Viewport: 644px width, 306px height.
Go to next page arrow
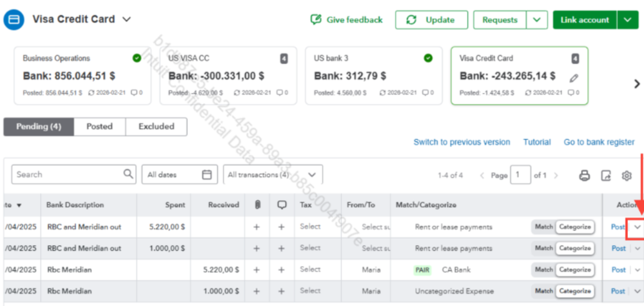point(556,175)
